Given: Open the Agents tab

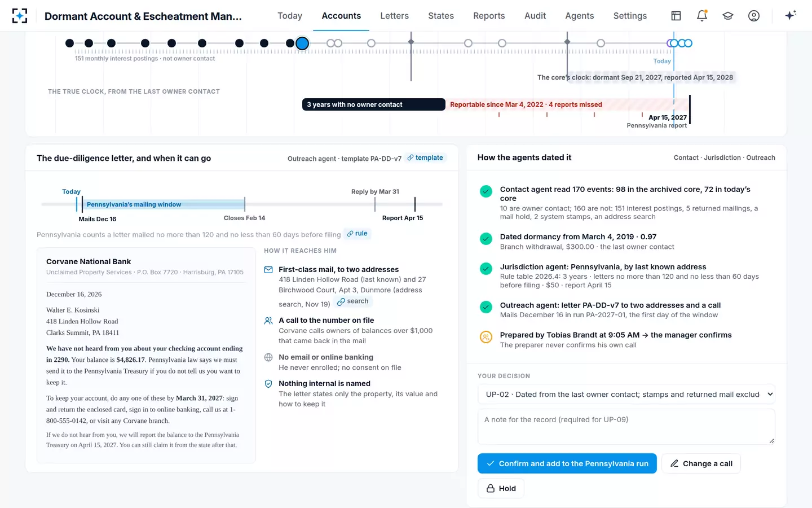Looking at the screenshot, I should click(580, 16).
